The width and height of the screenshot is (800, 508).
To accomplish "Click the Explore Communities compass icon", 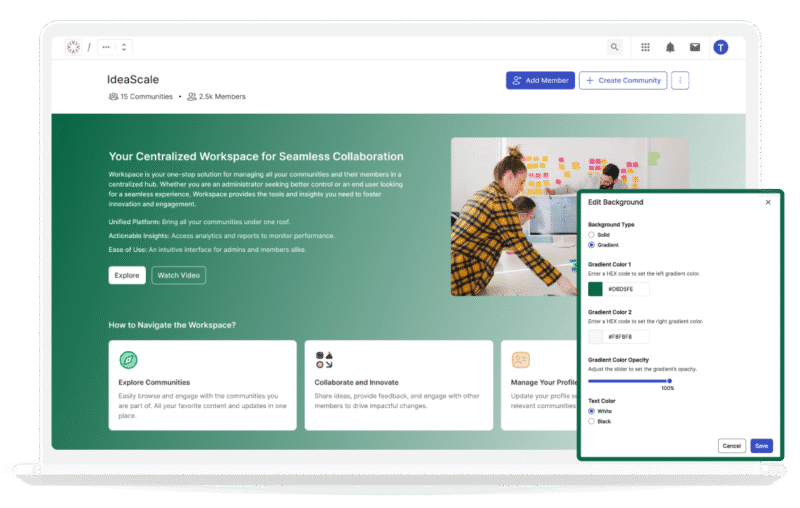I will point(128,360).
